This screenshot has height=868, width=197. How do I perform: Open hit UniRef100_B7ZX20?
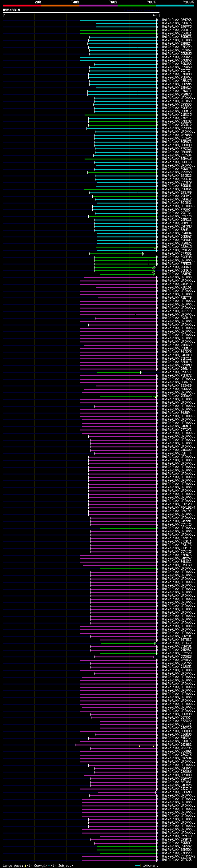click(177, 721)
